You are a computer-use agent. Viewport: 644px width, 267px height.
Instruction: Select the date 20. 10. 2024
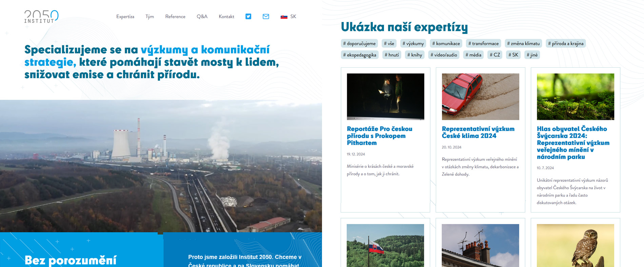tap(451, 147)
